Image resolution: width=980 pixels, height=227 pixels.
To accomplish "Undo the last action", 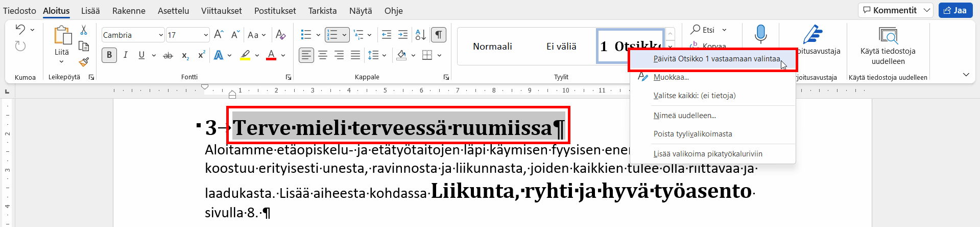I will click(x=20, y=30).
